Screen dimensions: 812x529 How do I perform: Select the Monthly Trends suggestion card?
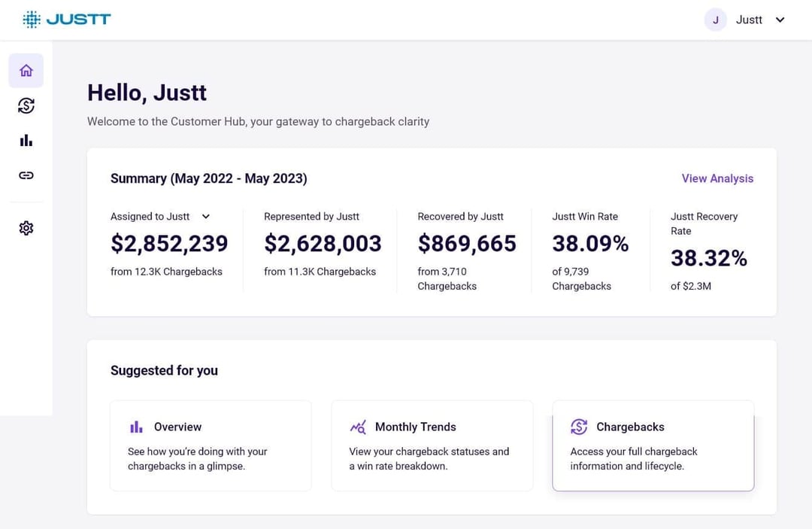coord(432,445)
